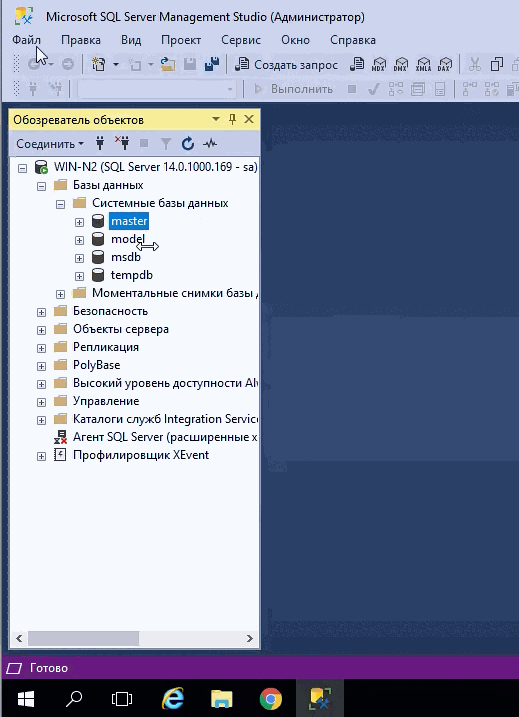Open the Object Explorer window position dropdown arrow
Viewport: 519px width, 717px height.
[x=216, y=119]
